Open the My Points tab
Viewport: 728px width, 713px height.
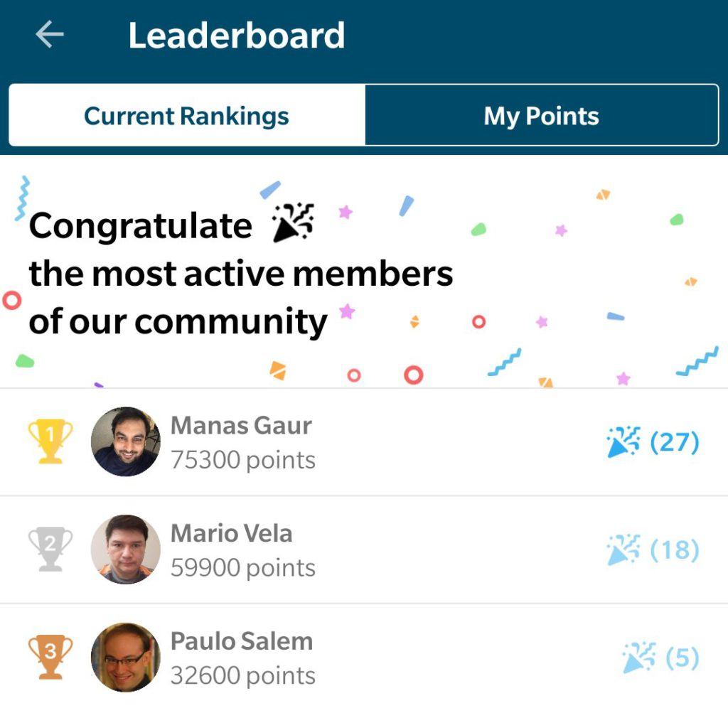(x=541, y=115)
